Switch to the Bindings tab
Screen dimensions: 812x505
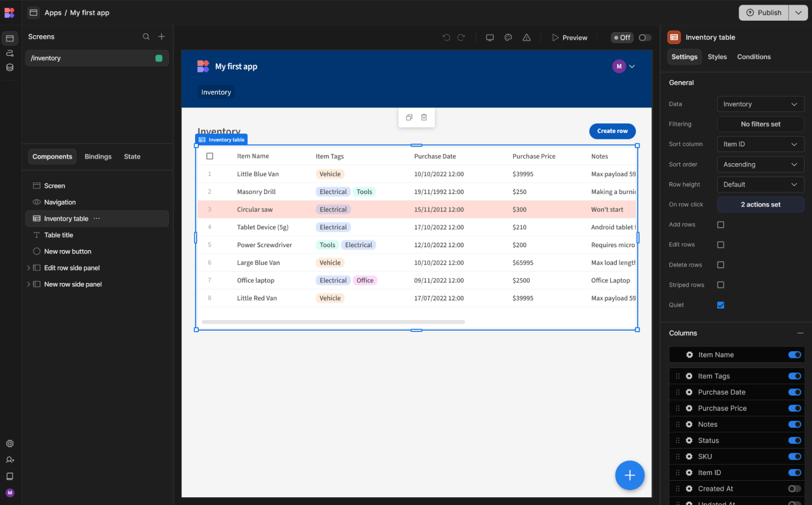coord(98,157)
